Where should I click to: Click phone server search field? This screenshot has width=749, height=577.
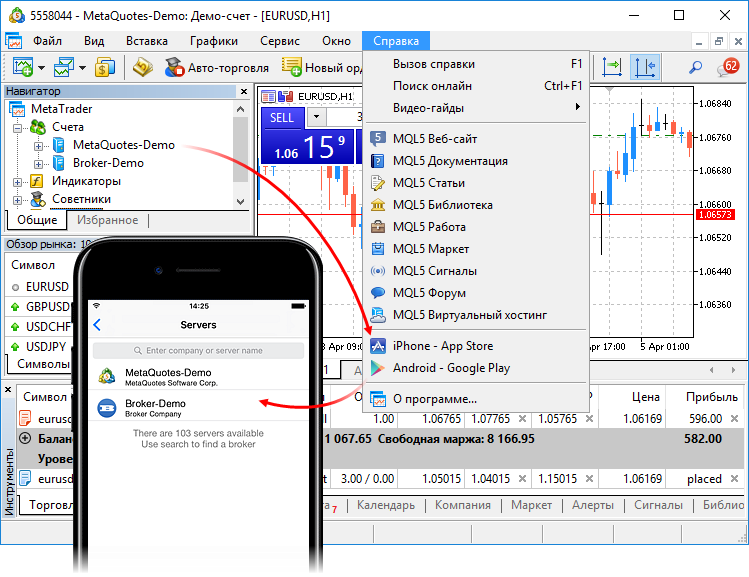click(198, 351)
